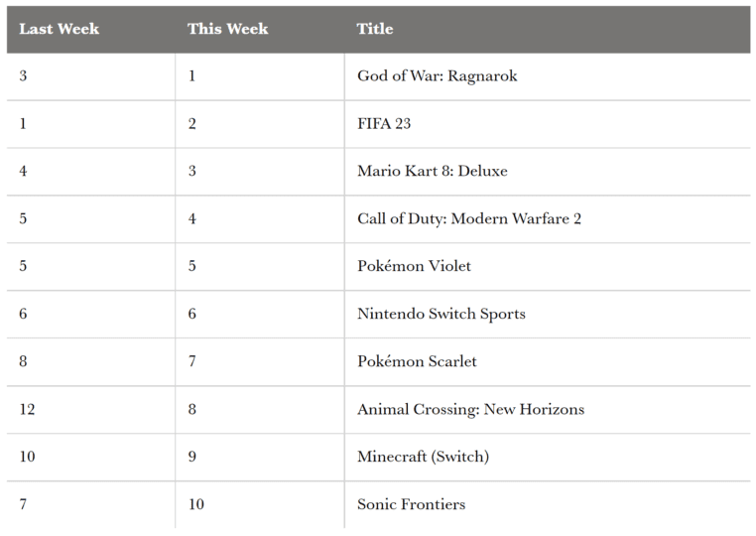This screenshot has width=756, height=536.
Task: Click 'Animal Crossing: New Horizons' title
Action: [x=470, y=410]
